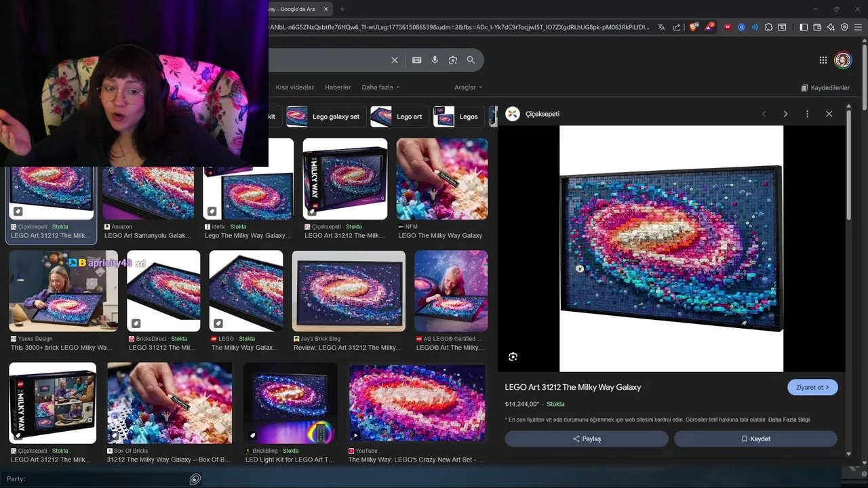Click the red fast-forward extension icon
The width and height of the screenshot is (868, 488).
tap(728, 27)
